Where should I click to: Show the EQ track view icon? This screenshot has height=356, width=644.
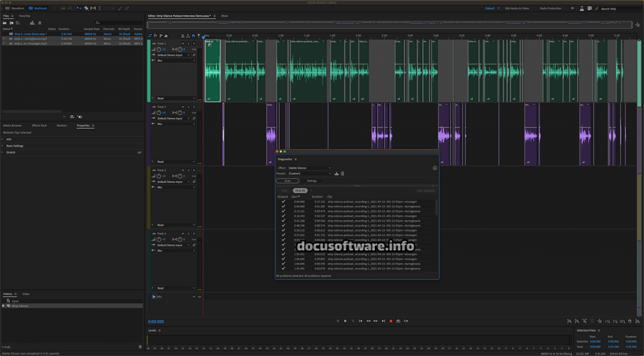(x=166, y=36)
